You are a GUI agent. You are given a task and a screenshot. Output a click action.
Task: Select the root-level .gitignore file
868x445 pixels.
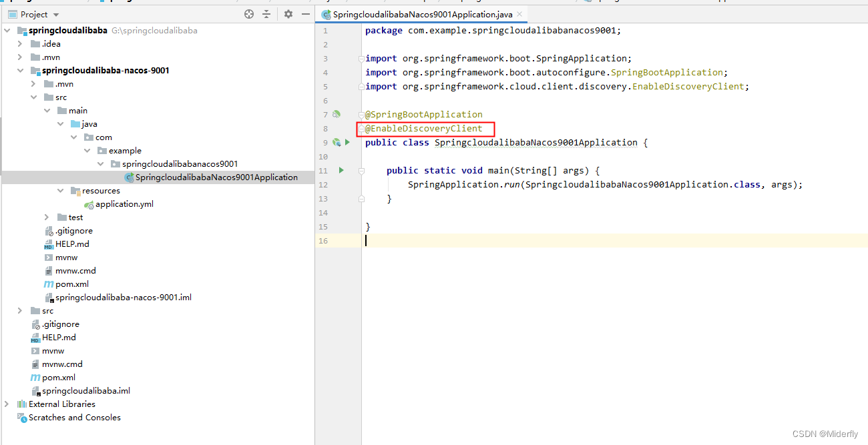[x=61, y=324]
